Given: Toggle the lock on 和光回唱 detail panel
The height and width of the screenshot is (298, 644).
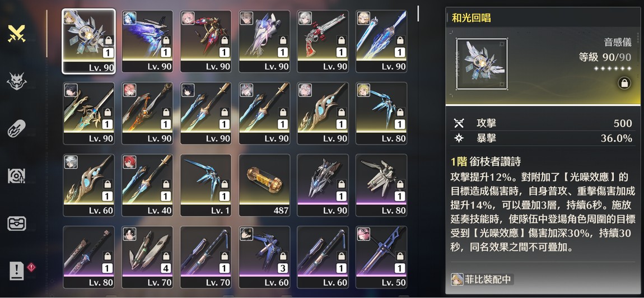Looking at the screenshot, I should [x=624, y=83].
